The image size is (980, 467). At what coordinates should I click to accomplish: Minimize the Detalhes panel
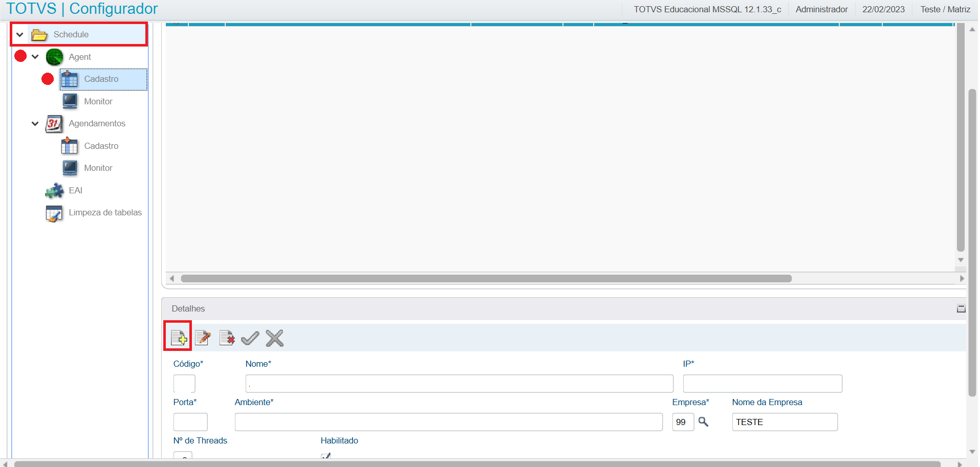(961, 308)
